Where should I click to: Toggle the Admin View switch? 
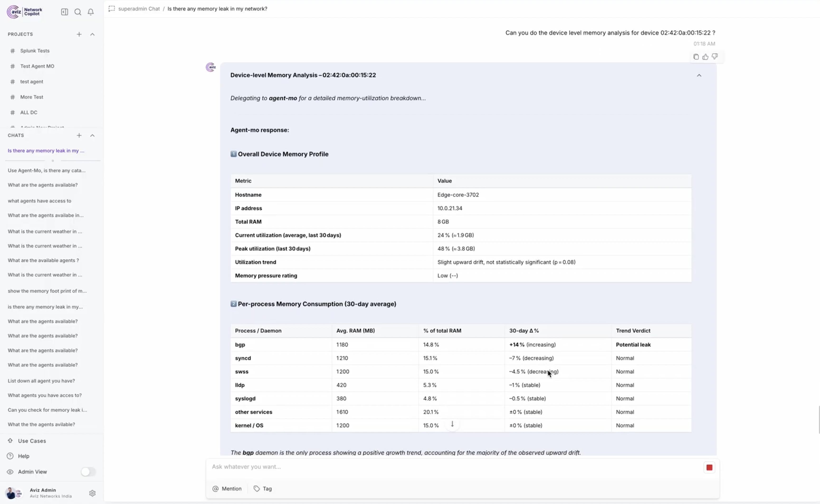point(88,472)
